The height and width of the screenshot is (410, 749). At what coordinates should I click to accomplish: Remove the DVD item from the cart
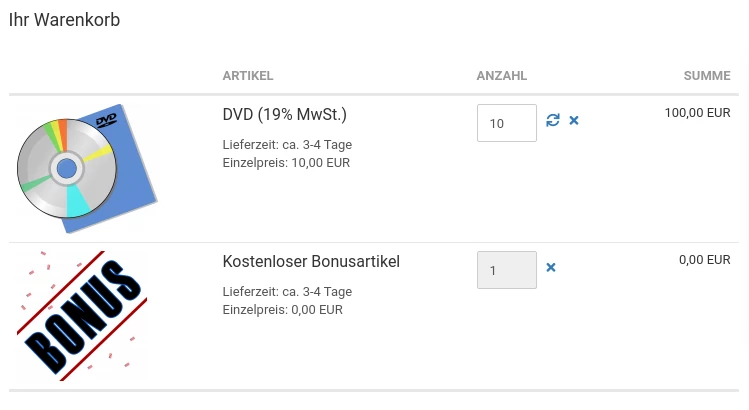[x=574, y=120]
